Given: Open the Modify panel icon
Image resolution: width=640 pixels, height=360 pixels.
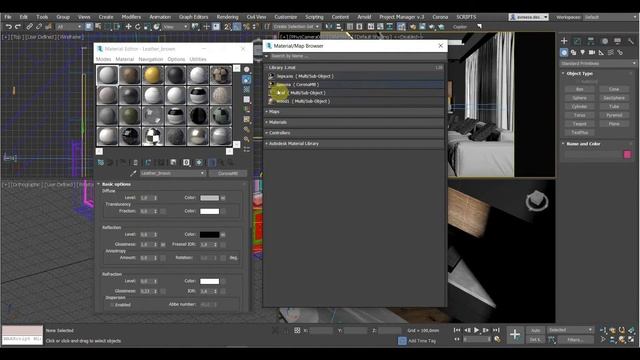Looking at the screenshot, I should click(578, 41).
